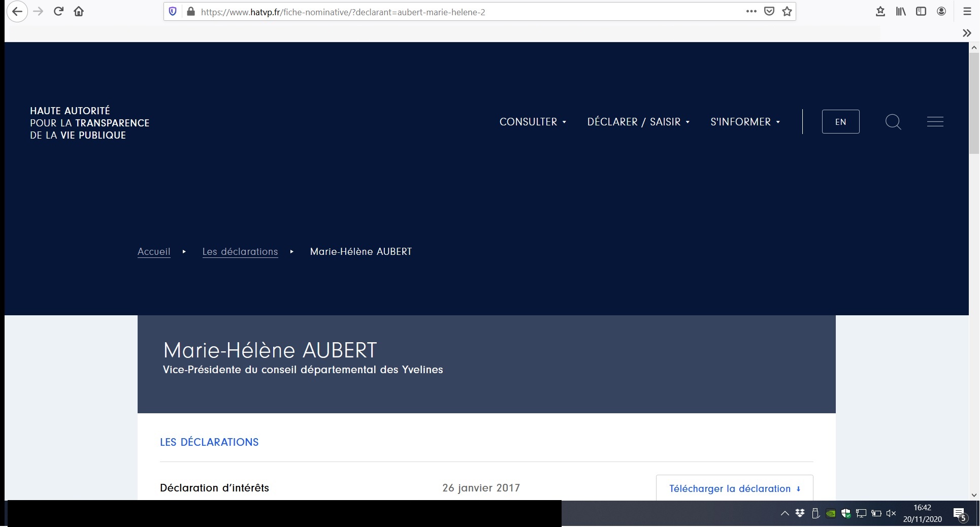This screenshot has width=980, height=527.
Task: Save page to Pocket
Action: 769,11
